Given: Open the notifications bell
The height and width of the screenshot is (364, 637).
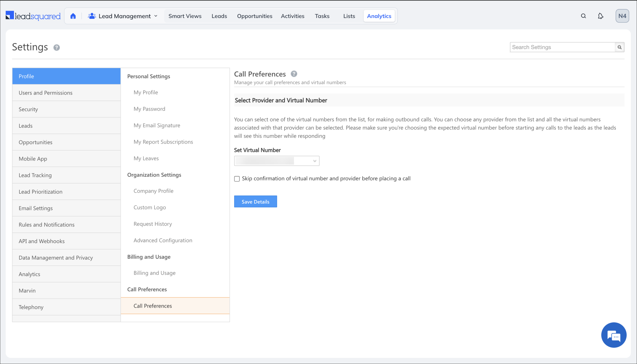Looking at the screenshot, I should tap(600, 16).
